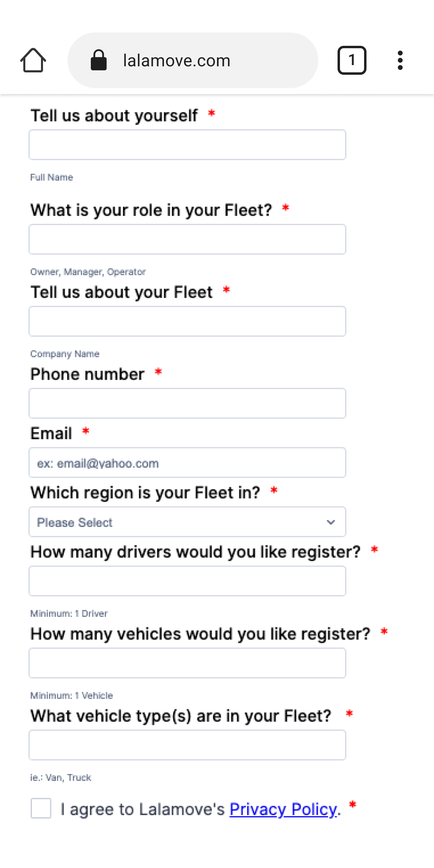This screenshot has width=434, height=868.
Task: Open the tab switcher showing 1 tab
Action: 352,60
